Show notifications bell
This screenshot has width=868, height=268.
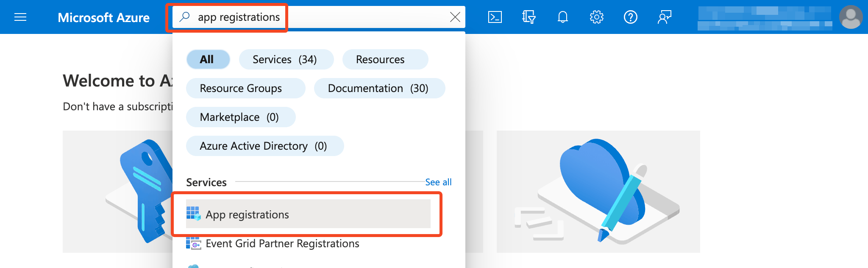[562, 17]
